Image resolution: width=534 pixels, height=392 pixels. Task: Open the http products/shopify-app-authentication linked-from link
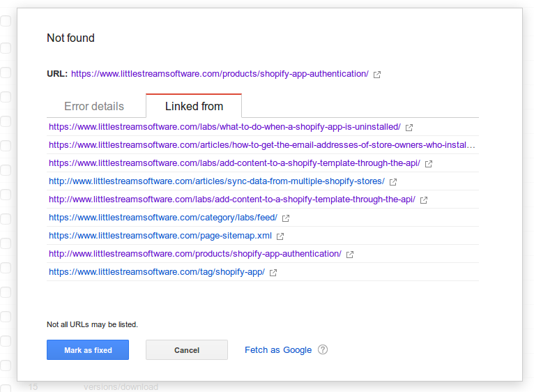pos(195,254)
